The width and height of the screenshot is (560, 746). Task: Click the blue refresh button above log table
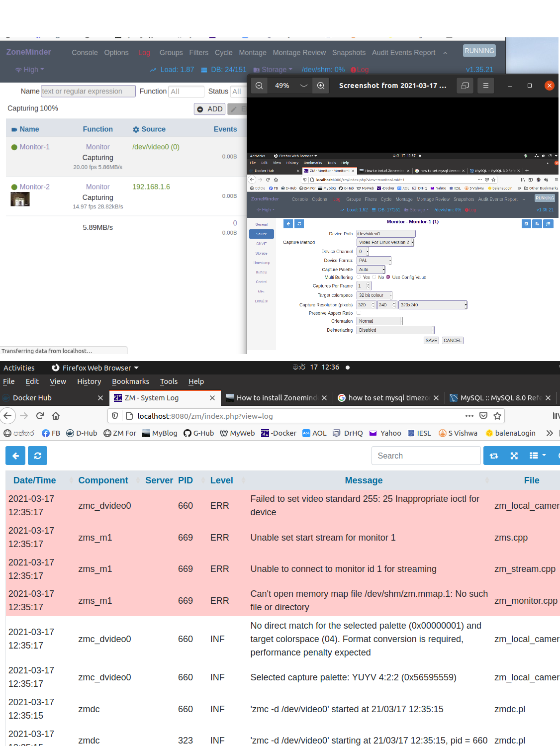tap(37, 456)
